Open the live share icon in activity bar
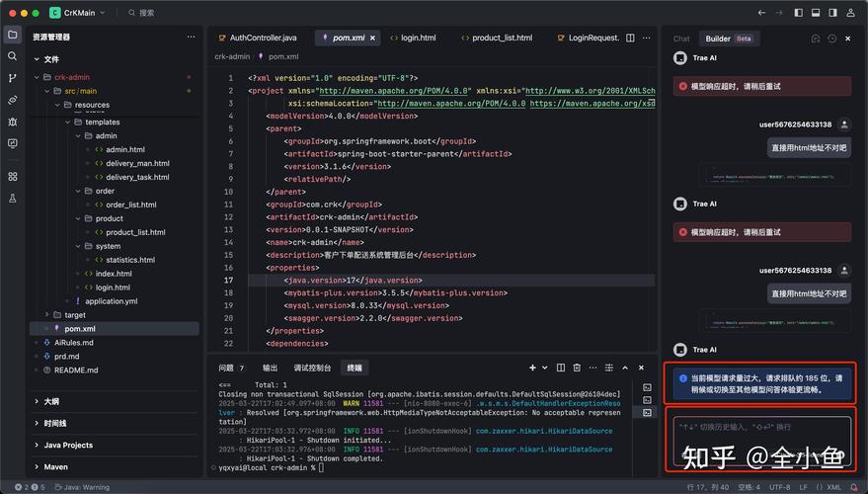 click(x=12, y=100)
